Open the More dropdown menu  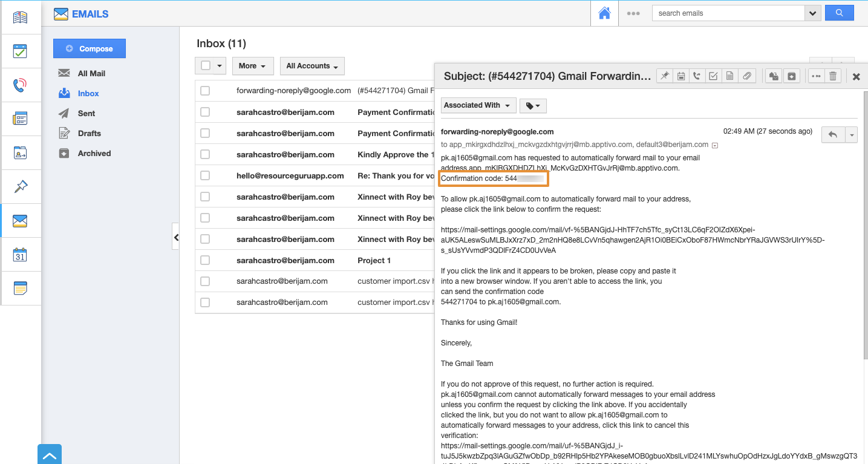tap(253, 66)
